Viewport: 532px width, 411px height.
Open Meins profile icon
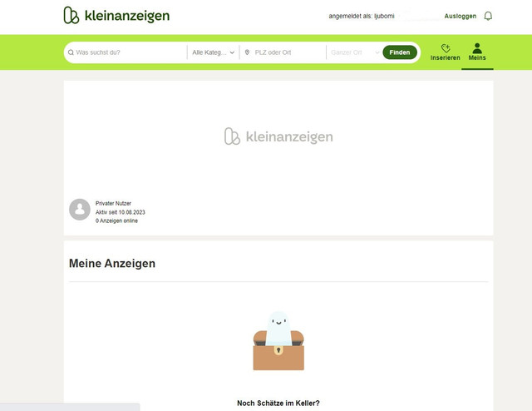point(477,48)
